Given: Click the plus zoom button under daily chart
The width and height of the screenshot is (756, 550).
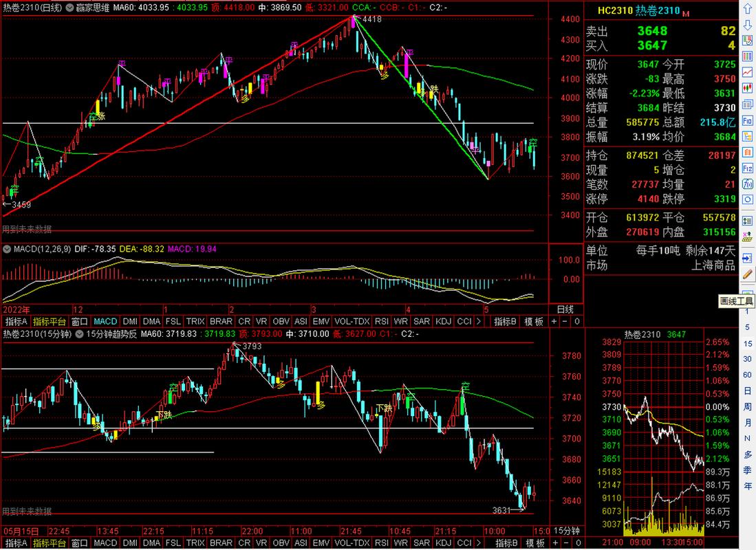Looking at the screenshot, I should pos(554,321).
